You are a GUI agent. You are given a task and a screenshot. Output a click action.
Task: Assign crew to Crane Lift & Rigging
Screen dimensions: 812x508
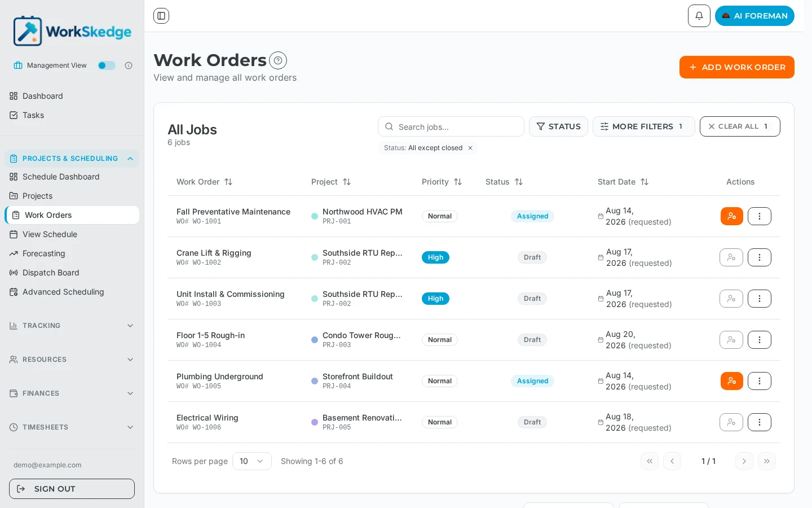pyautogui.click(x=731, y=257)
